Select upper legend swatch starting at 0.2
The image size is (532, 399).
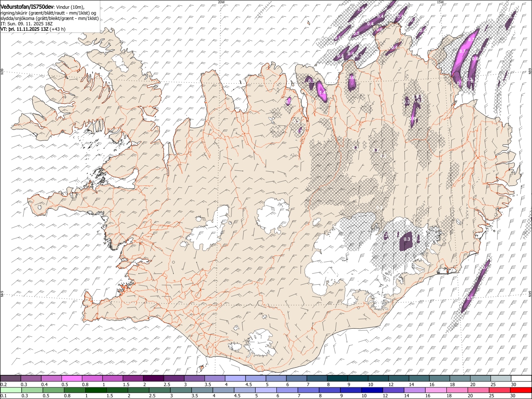pyautogui.click(x=10, y=379)
